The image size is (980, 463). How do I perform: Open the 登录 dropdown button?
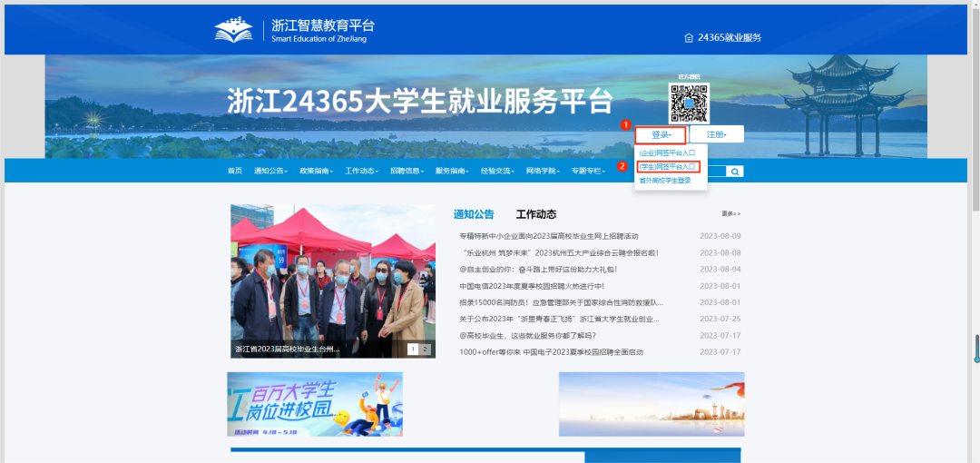[x=661, y=134]
